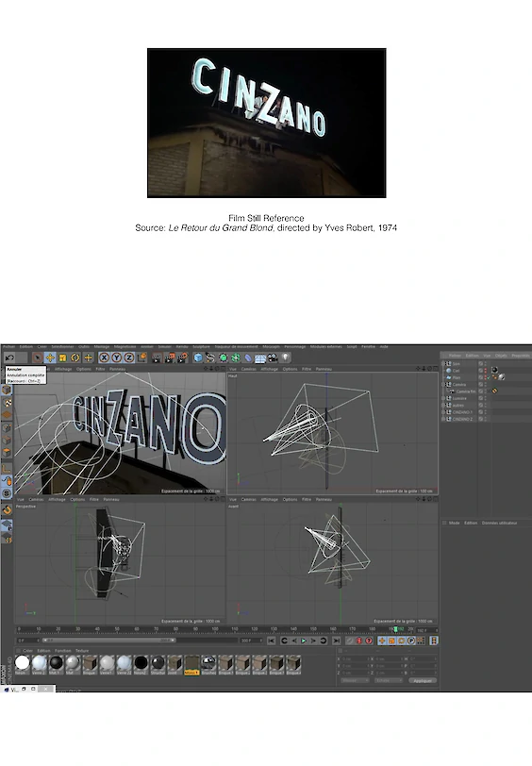Open the Propriétés menu in object manager

521,355
